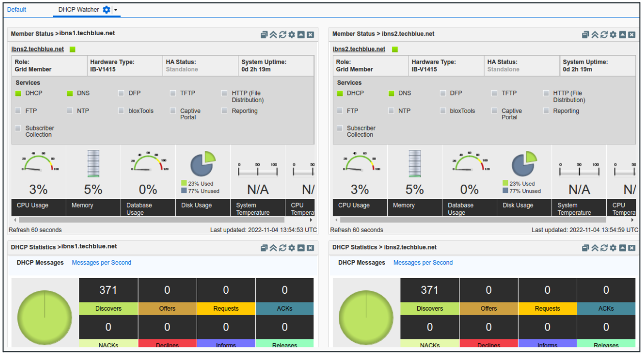Click the DHCP service status indicator on ibns1
644x355 pixels.
point(18,93)
